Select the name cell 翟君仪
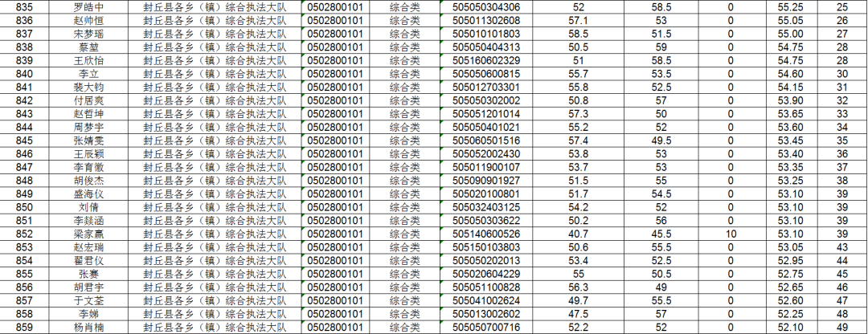The width and height of the screenshot is (868, 334). (x=88, y=260)
